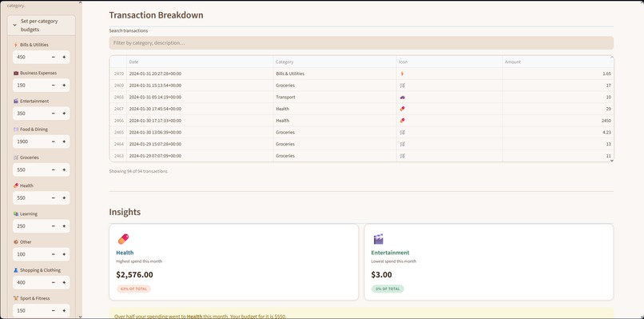The image size is (644, 319).
Task: Select the 2024-01-31 20:27:28 date cell
Action: click(200, 74)
